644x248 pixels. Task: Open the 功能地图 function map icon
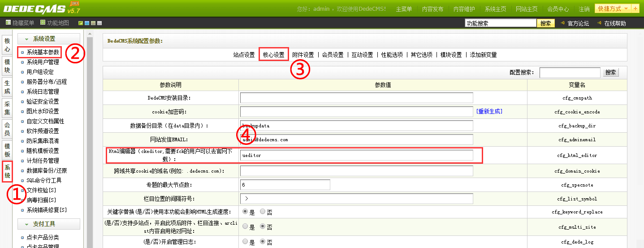[x=43, y=23]
